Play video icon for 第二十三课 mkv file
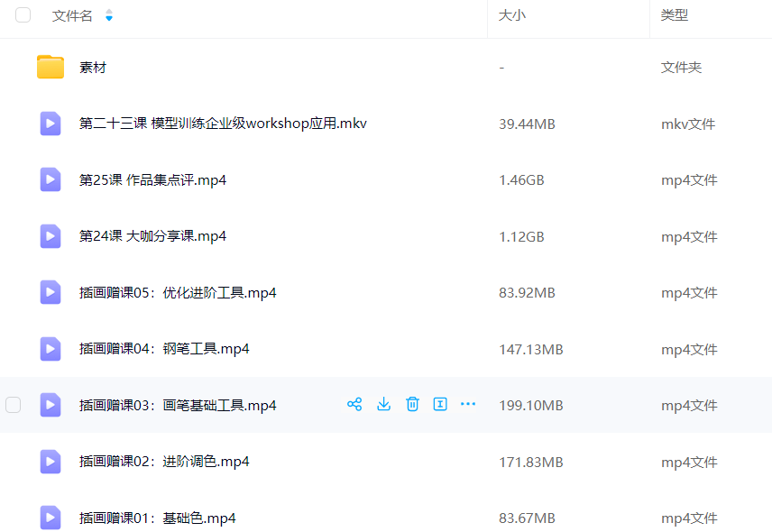This screenshot has height=532, width=772. 51,124
